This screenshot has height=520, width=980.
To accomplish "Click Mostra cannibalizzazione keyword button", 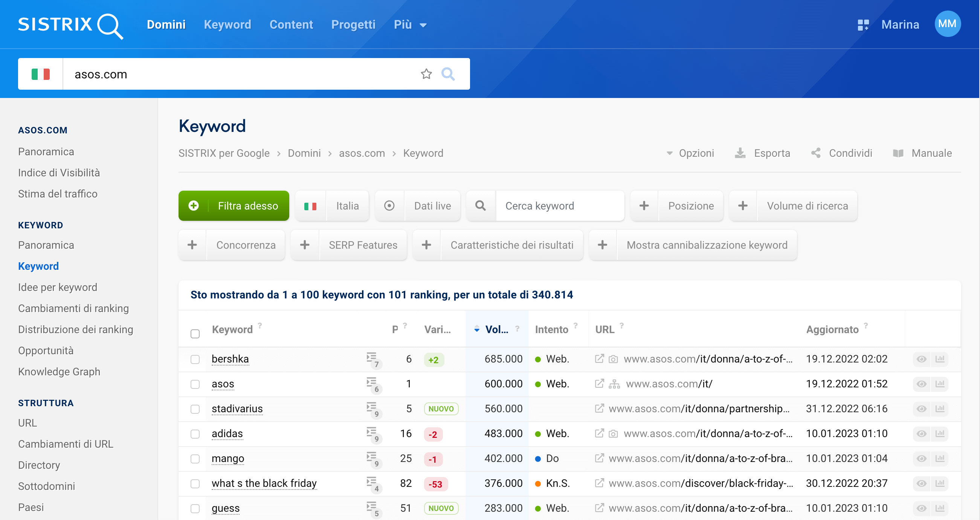I will (693, 245).
